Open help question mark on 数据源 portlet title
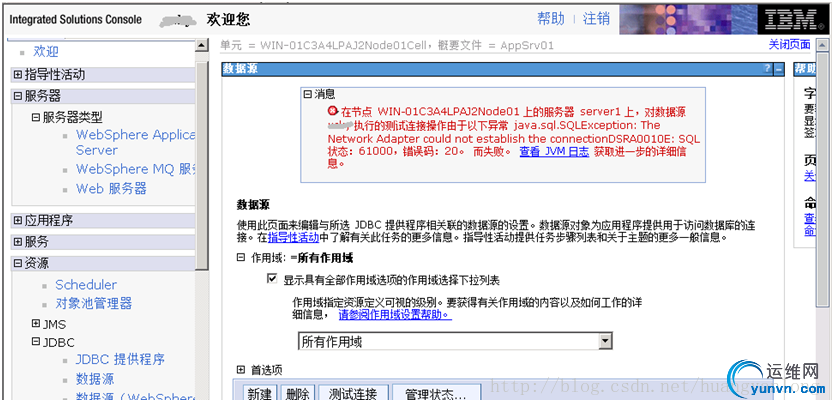832x406 pixels. pyautogui.click(x=767, y=69)
